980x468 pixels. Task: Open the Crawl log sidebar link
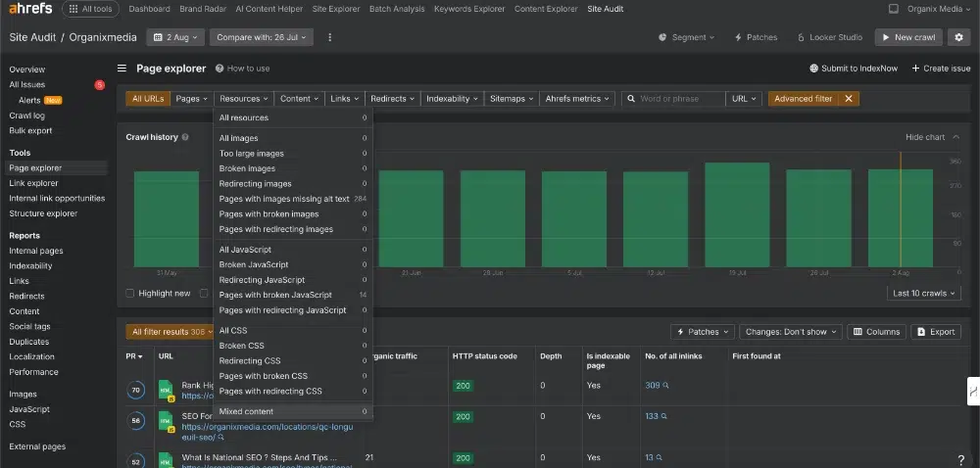[26, 116]
